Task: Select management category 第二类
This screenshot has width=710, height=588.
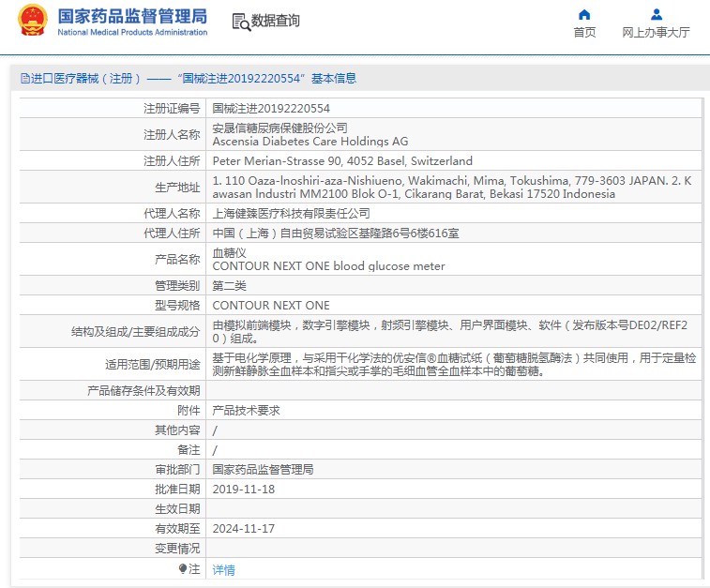Action: pos(229,286)
